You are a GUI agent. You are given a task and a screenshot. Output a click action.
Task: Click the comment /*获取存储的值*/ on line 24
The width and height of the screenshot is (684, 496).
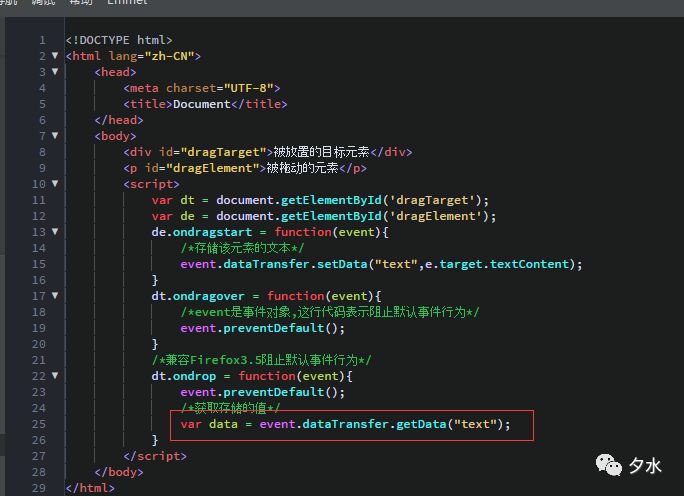[x=230, y=408]
